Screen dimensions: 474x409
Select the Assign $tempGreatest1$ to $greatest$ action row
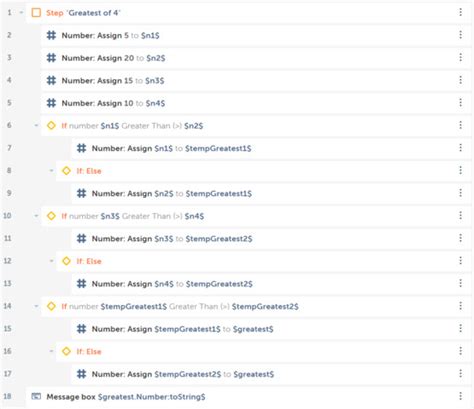click(x=271, y=329)
